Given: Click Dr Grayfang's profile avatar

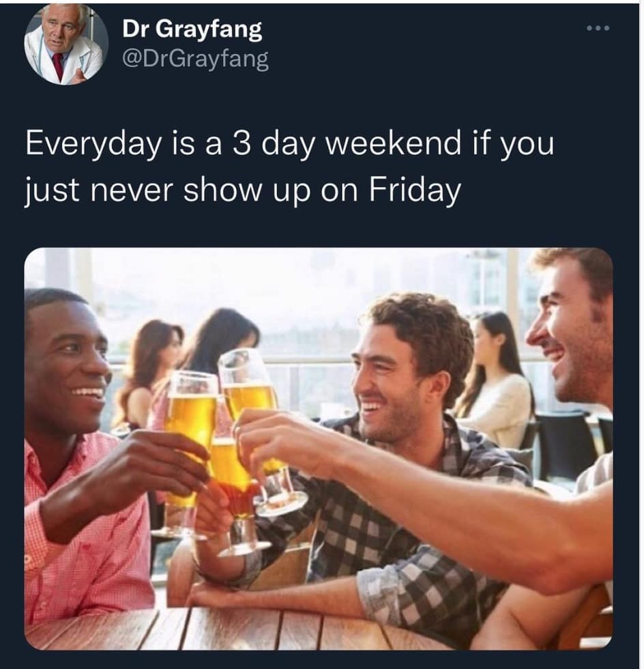Looking at the screenshot, I should coord(66,42).
